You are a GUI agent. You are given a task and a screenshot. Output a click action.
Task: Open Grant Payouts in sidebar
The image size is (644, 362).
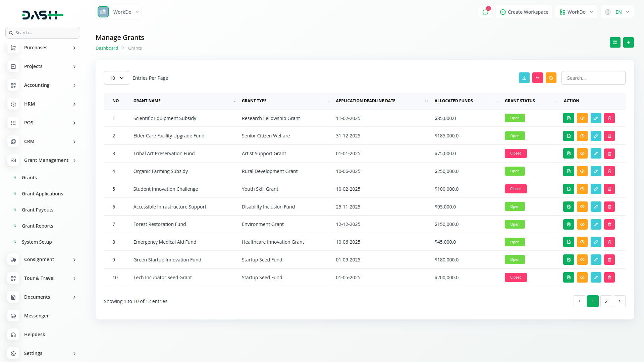pyautogui.click(x=38, y=210)
